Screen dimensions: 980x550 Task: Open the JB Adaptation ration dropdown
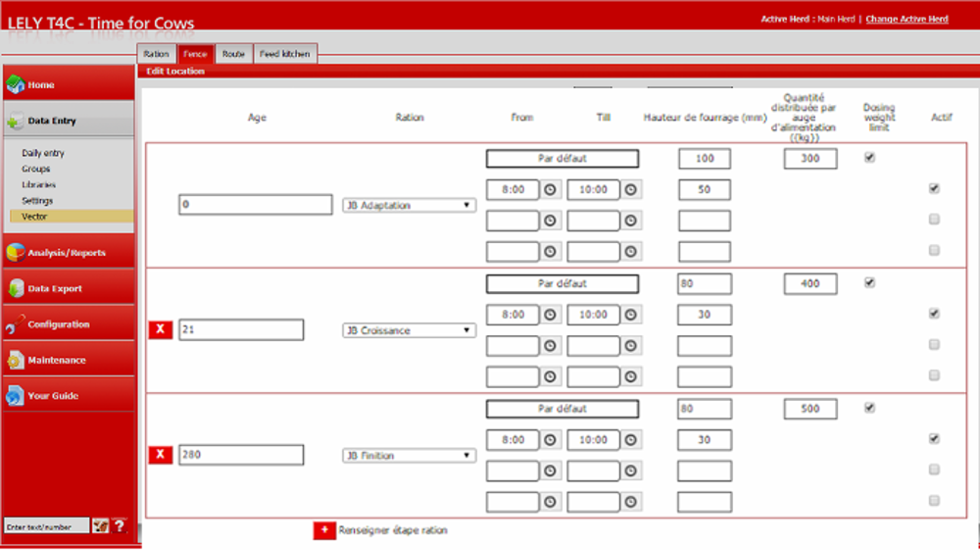pyautogui.click(x=409, y=205)
